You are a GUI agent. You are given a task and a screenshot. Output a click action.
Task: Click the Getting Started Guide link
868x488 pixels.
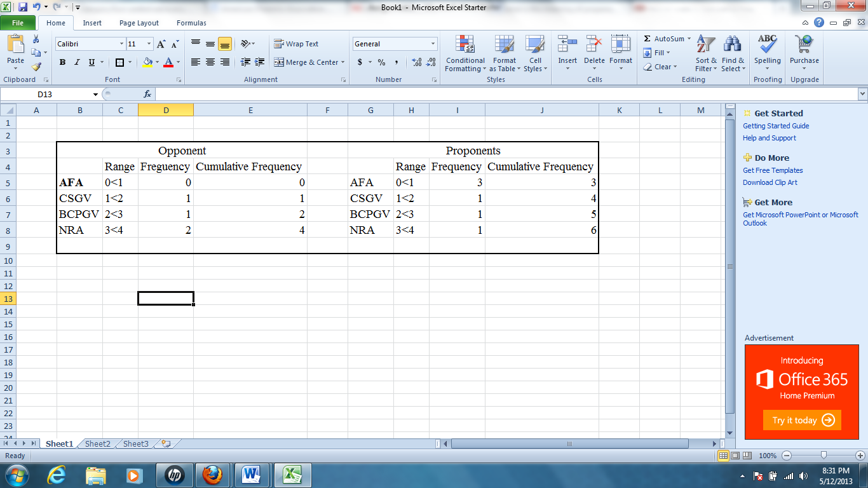(776, 126)
